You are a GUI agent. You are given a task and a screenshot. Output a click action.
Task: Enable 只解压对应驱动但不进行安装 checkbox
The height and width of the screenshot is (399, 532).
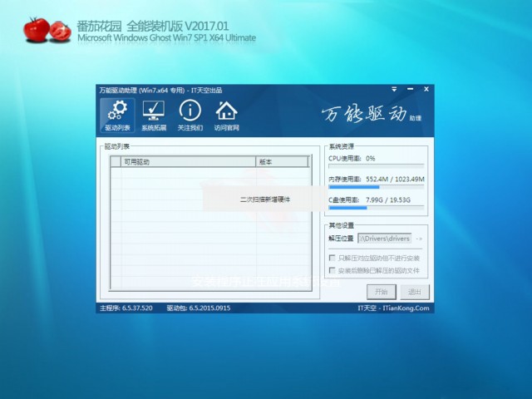click(x=332, y=259)
